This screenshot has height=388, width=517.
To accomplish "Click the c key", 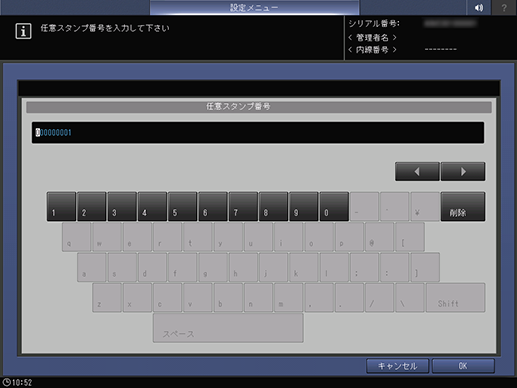I will coord(168,298).
